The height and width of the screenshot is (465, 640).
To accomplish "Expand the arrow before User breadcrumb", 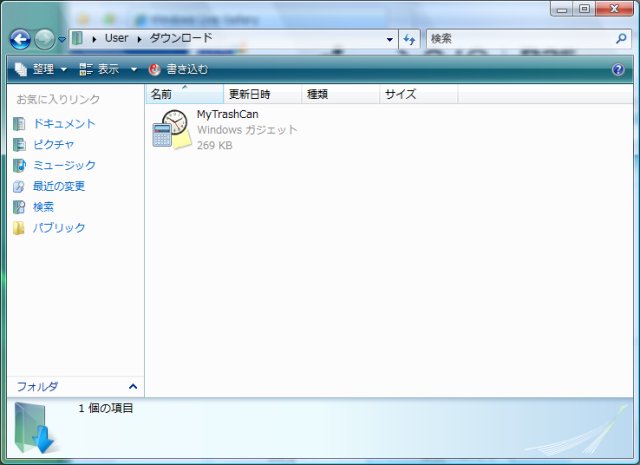I will (x=94, y=39).
